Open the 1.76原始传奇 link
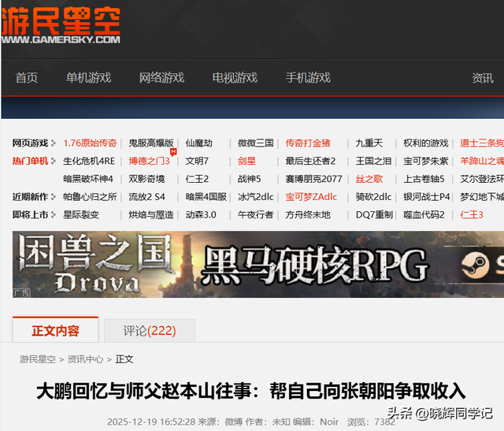The height and width of the screenshot is (431, 504). tap(90, 143)
